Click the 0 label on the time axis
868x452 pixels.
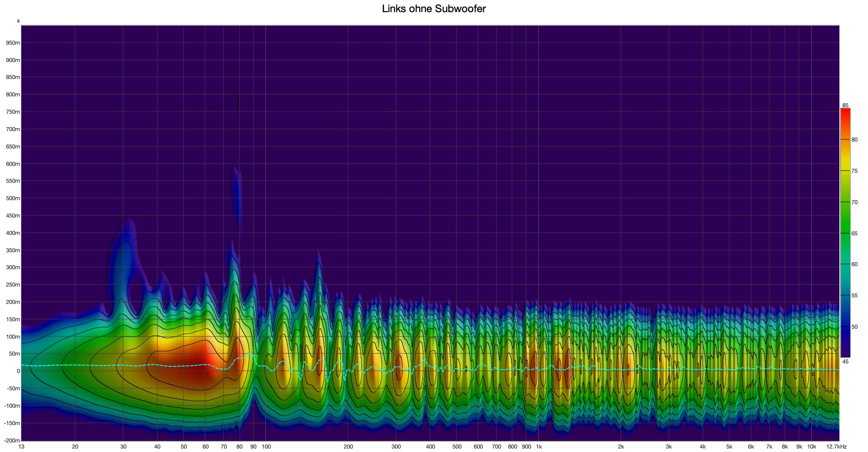[x=18, y=371]
